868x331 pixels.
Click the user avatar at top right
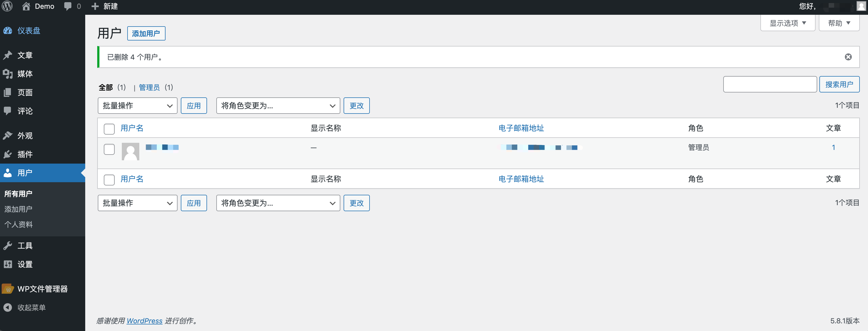pos(860,6)
